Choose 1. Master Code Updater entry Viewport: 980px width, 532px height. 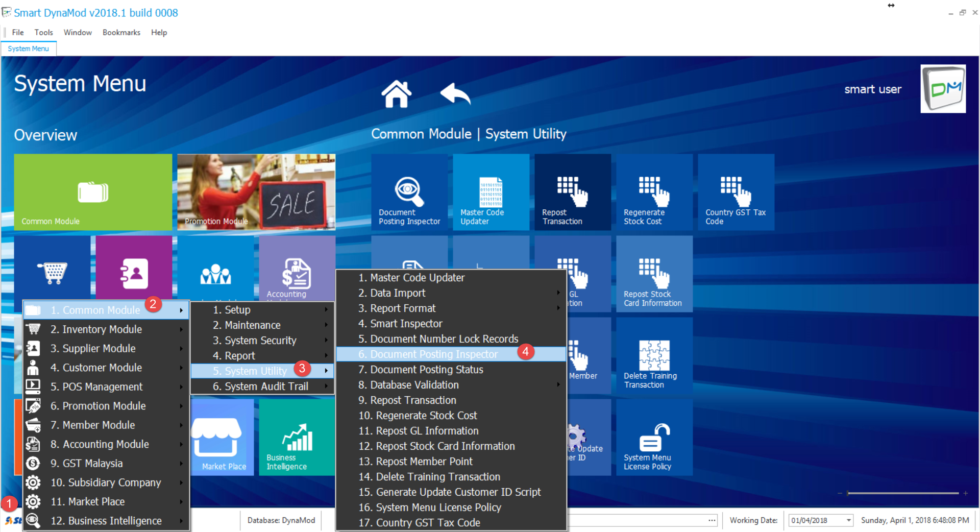tap(451, 278)
